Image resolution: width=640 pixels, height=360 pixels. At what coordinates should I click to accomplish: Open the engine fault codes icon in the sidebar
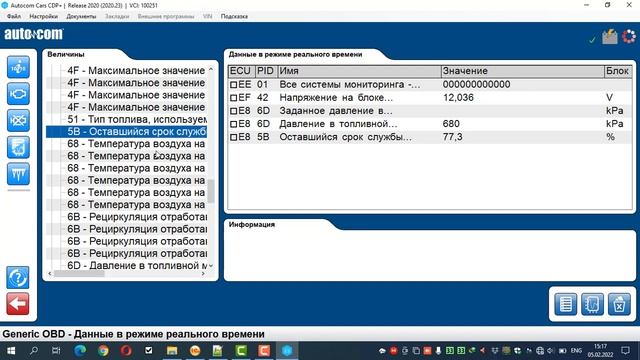coord(18,94)
